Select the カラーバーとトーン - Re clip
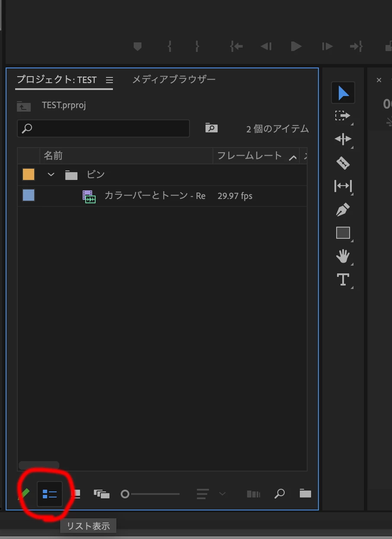This screenshot has width=392, height=539. [155, 196]
